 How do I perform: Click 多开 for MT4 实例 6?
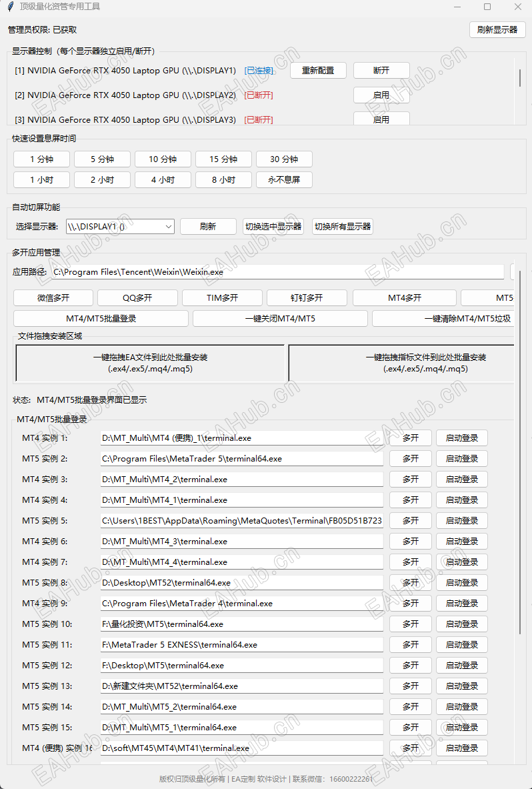click(x=411, y=541)
